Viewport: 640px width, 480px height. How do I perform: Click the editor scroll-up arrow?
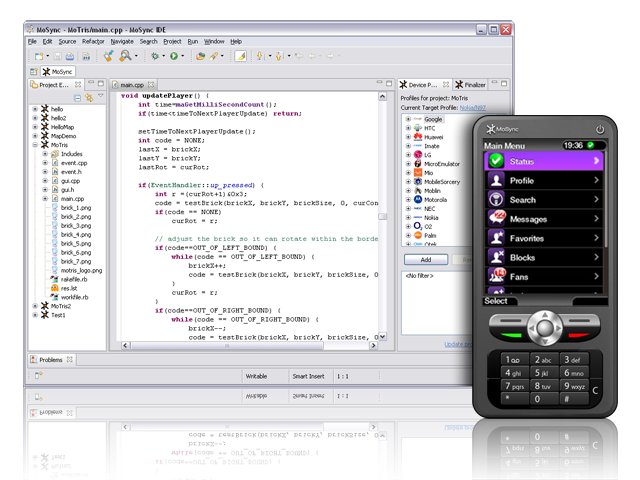(x=382, y=96)
